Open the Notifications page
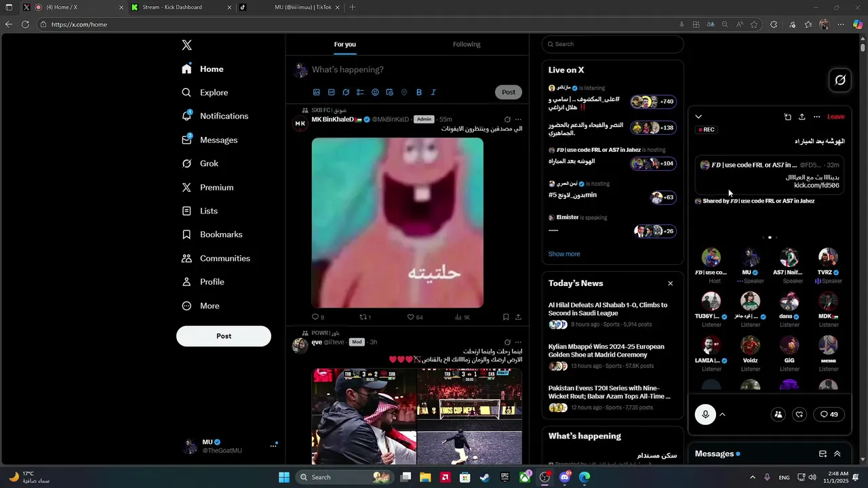Screen dimensions: 868x488 [x=215, y=116]
